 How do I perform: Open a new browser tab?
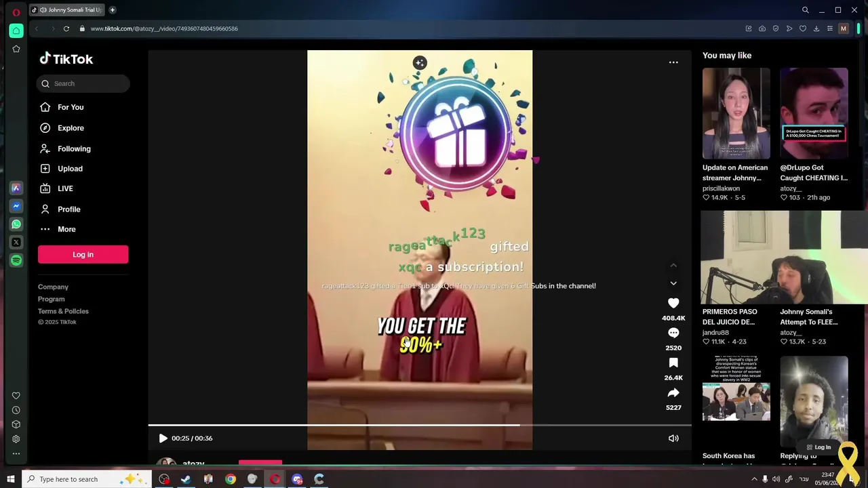(x=112, y=10)
